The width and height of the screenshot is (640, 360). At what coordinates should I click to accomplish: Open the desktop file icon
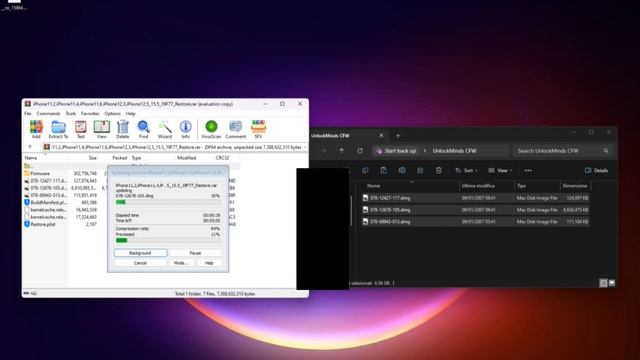coord(14,4)
